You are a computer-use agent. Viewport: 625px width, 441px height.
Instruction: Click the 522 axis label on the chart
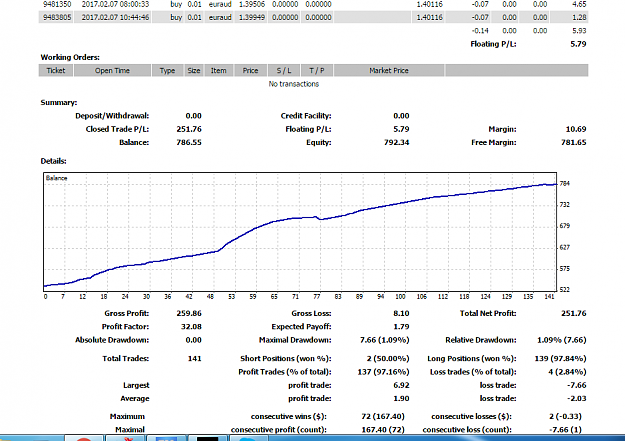pyautogui.click(x=565, y=289)
